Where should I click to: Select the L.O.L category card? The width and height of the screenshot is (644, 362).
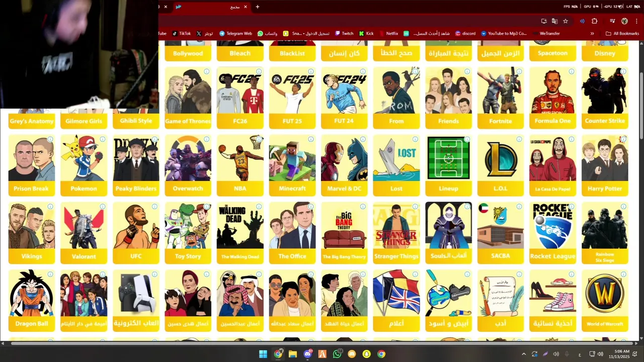pyautogui.click(x=501, y=165)
